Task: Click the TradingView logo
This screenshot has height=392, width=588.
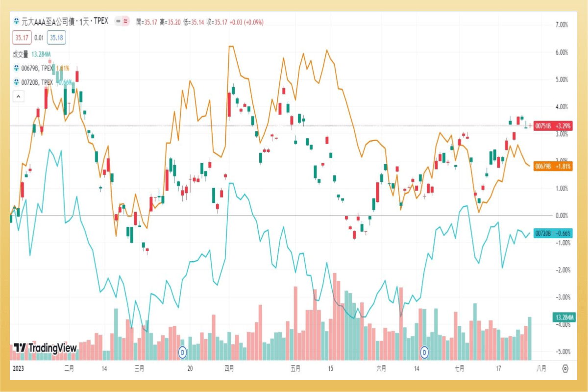Action: pyautogui.click(x=45, y=348)
